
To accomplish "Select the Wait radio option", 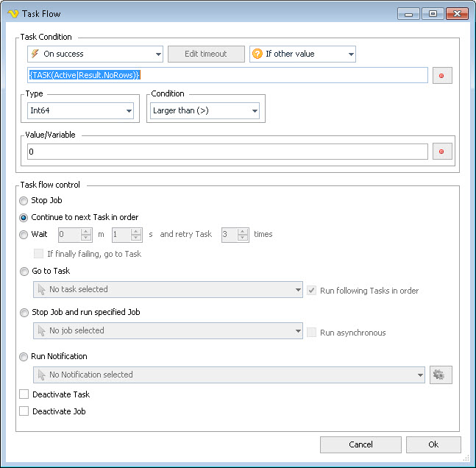I will pos(24,234).
